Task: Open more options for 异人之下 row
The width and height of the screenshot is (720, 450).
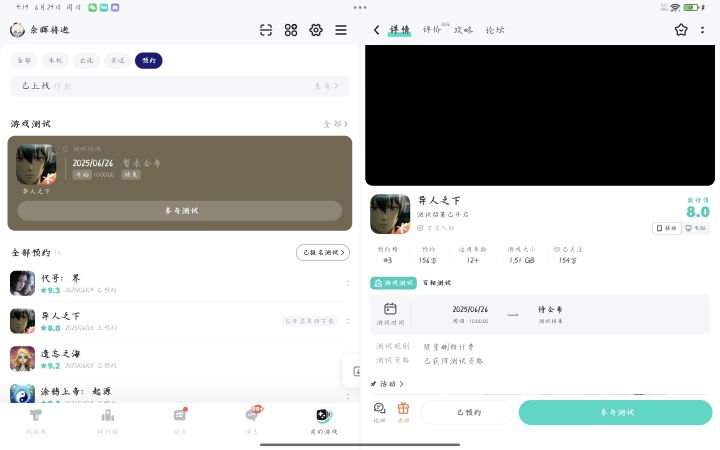Action: point(348,321)
